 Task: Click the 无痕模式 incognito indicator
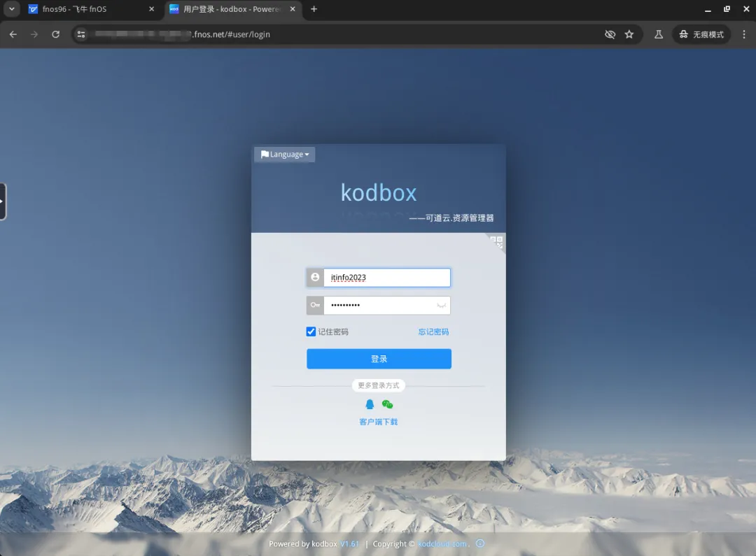[701, 34]
